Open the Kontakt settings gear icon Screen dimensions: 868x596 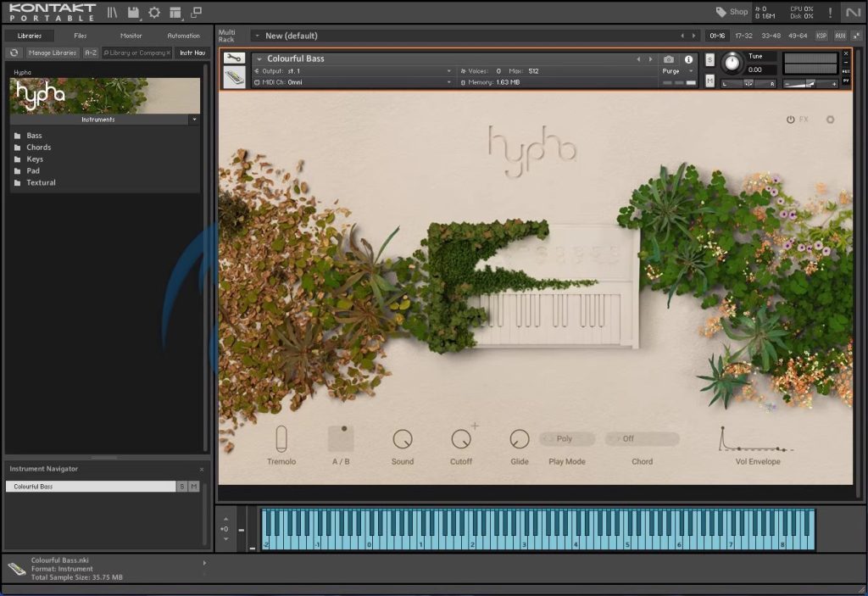[154, 12]
